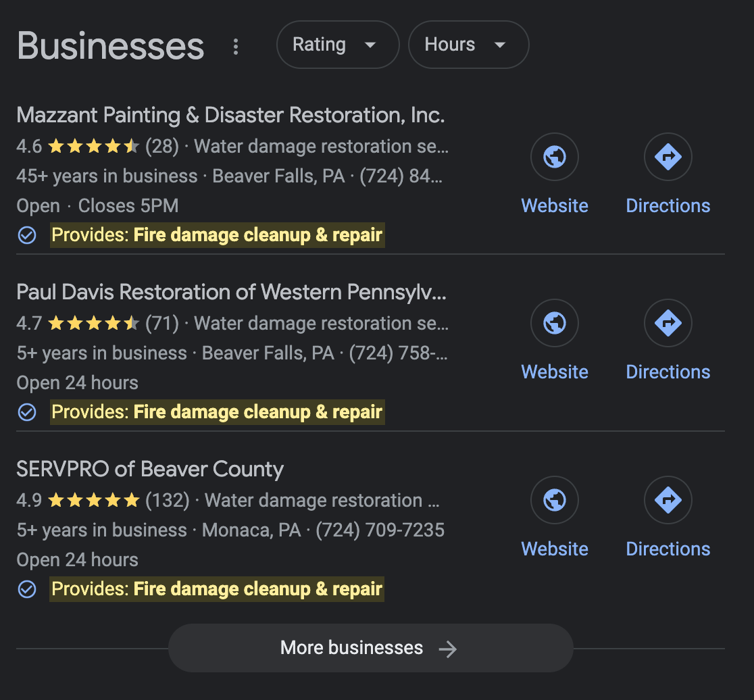Open the three-dot menu beside Businesses

(x=236, y=47)
